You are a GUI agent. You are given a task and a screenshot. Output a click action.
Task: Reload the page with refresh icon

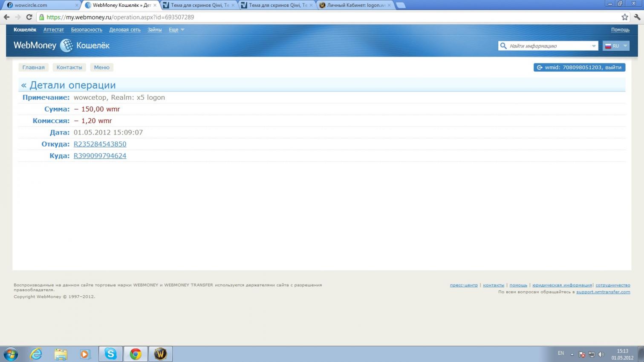coord(29,17)
